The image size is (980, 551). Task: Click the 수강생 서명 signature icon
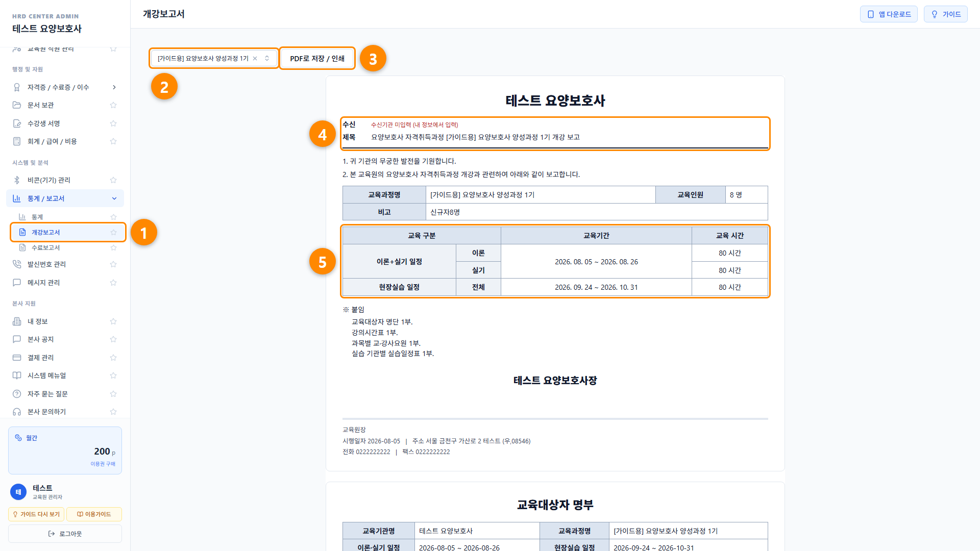17,123
